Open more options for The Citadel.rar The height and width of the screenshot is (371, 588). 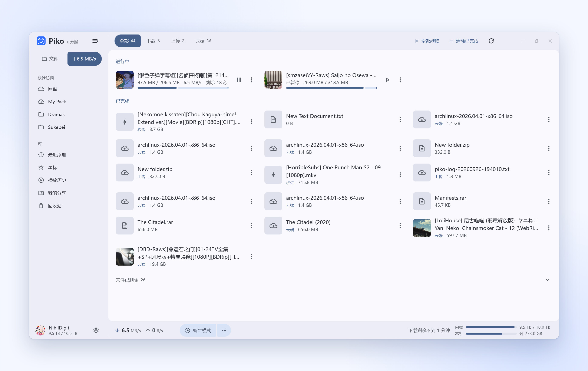[x=251, y=226]
